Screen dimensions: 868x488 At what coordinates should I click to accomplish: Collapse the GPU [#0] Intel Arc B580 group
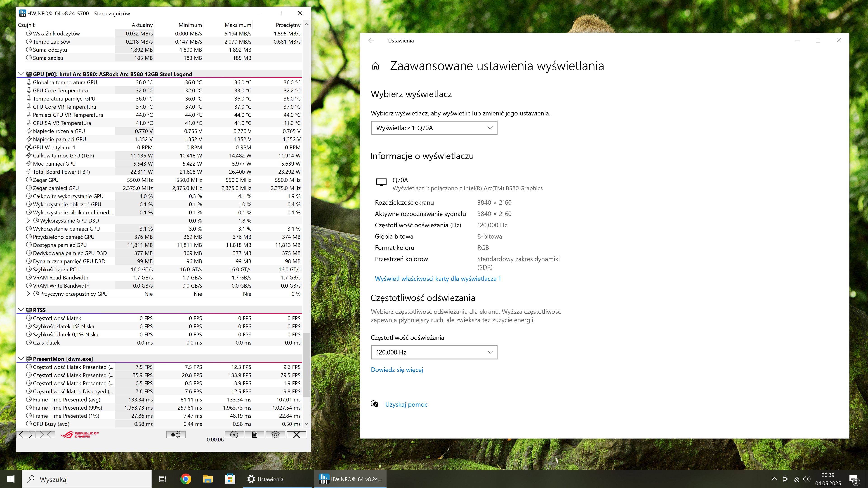pos(21,74)
